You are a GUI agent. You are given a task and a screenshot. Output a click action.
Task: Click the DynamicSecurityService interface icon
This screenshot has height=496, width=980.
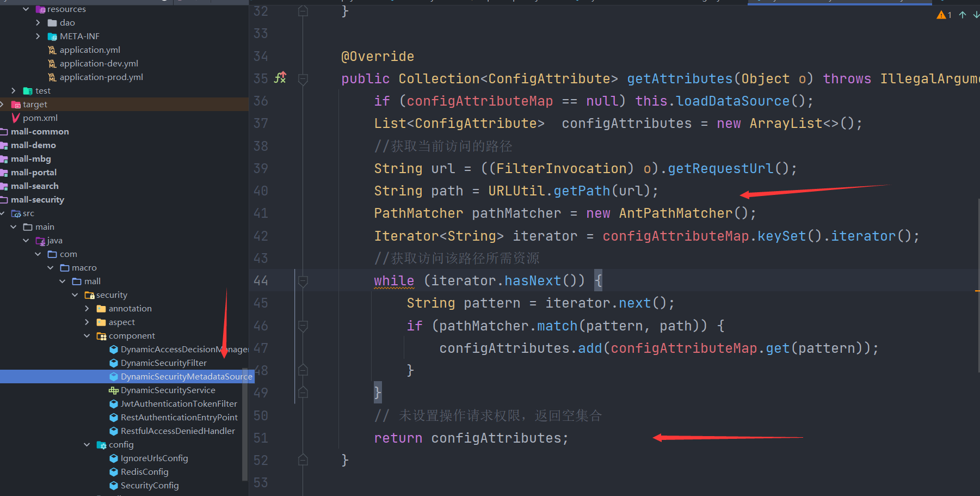click(114, 390)
